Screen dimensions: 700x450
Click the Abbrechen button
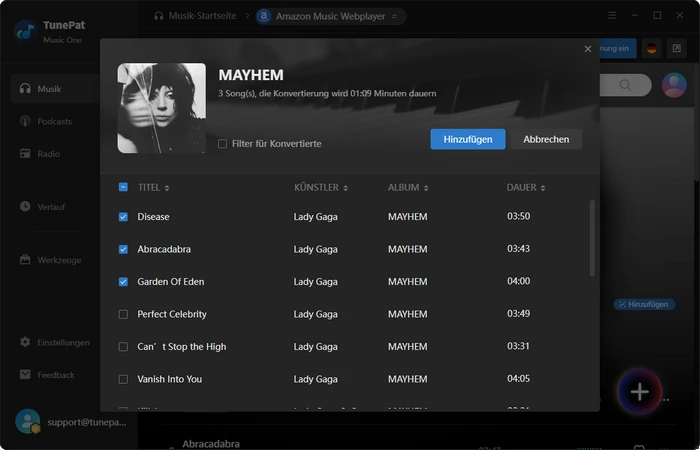[546, 139]
